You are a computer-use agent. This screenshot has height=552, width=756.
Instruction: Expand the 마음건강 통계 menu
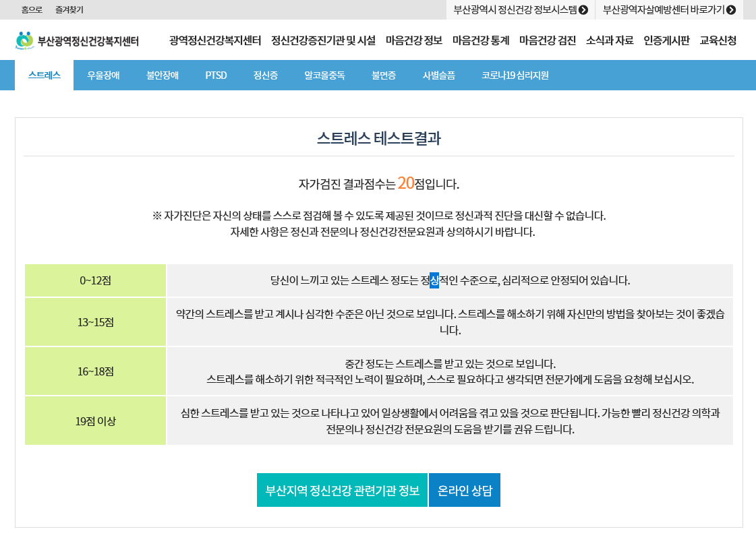(x=480, y=40)
